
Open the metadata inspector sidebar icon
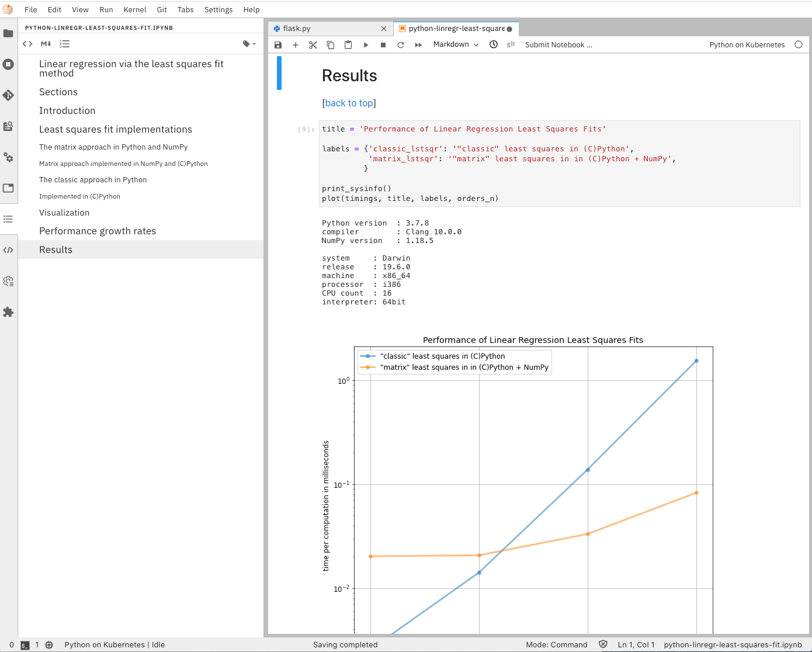8,126
